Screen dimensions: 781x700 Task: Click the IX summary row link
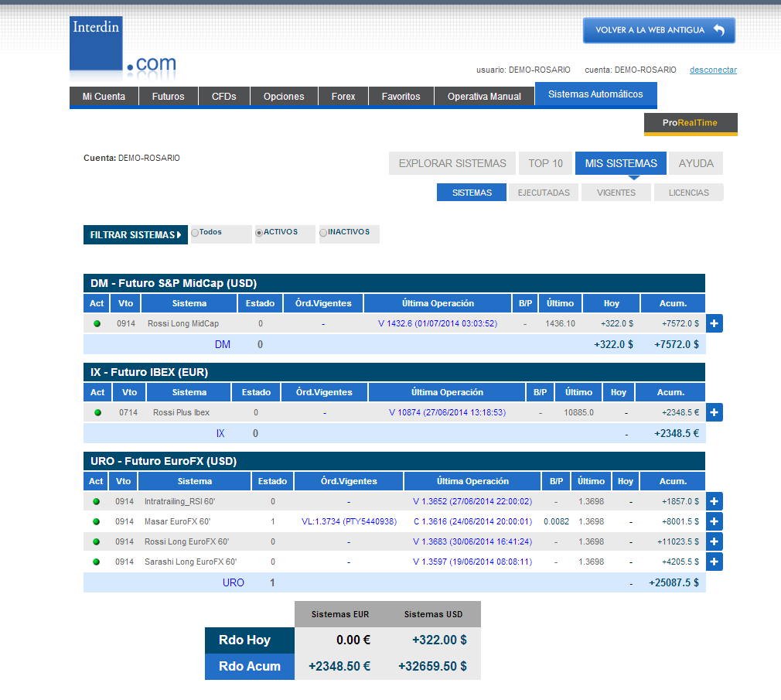click(x=220, y=433)
